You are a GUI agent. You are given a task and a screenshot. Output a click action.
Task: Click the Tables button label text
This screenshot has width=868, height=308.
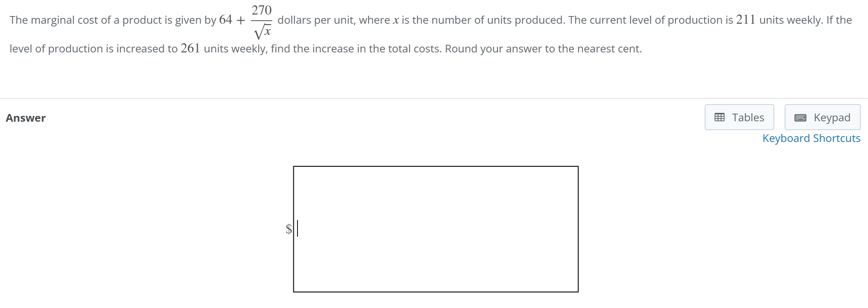tap(748, 117)
